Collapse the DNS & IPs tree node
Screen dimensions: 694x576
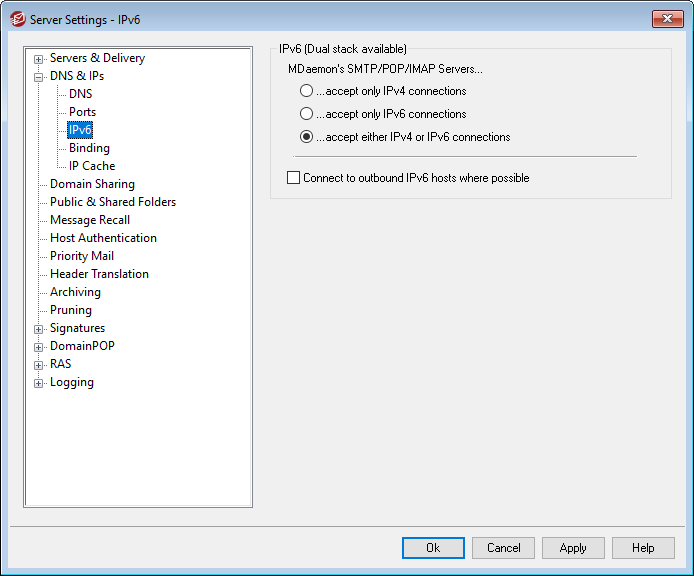coord(39,77)
